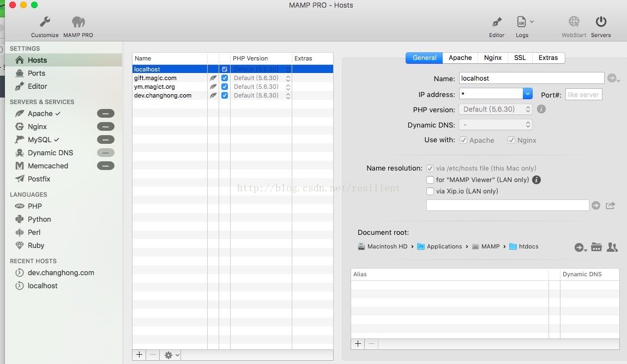Open Memcached in the sidebar
Viewport: 627px width, 364px height.
pyautogui.click(x=48, y=166)
